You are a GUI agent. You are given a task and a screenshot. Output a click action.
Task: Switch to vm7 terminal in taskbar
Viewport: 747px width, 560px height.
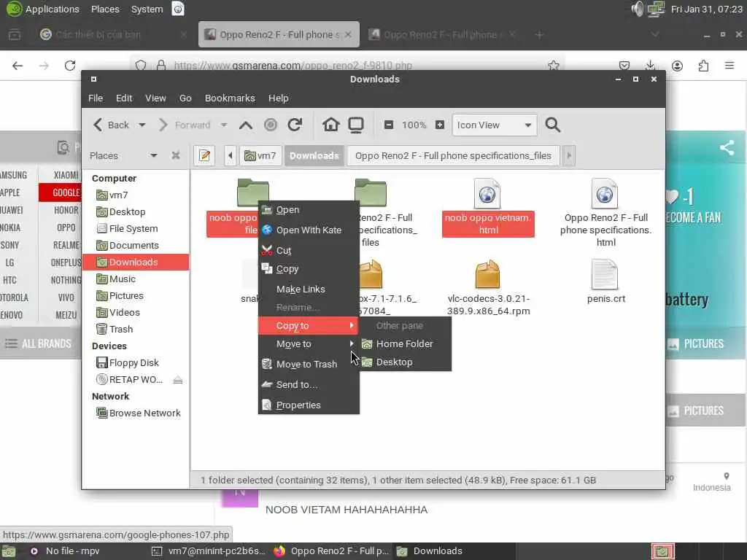click(209, 551)
